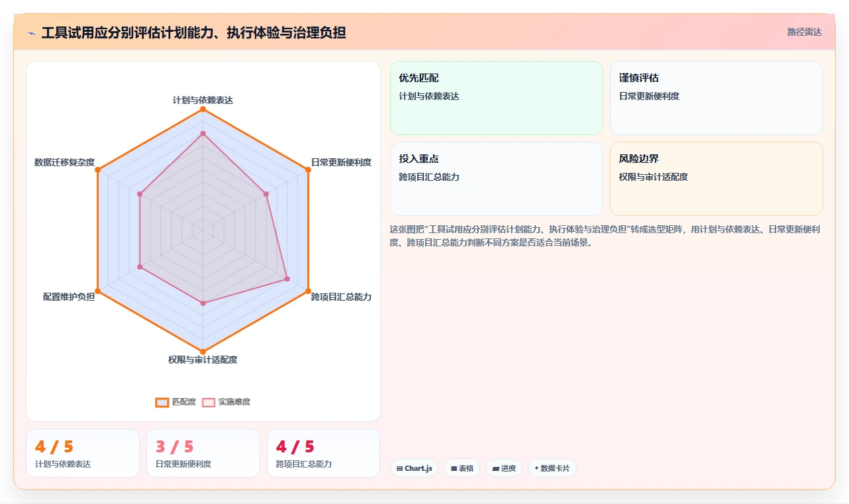Select the 数据卡片 tag chip
This screenshot has width=849, height=504.
pos(552,468)
